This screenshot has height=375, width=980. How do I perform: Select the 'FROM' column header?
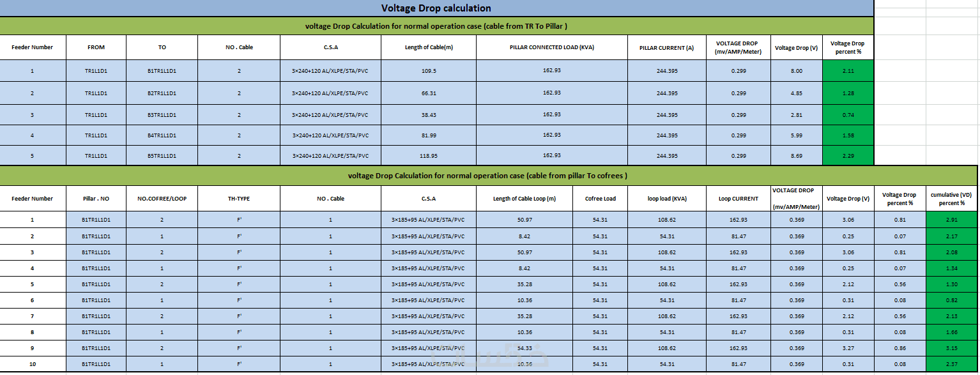(x=96, y=47)
